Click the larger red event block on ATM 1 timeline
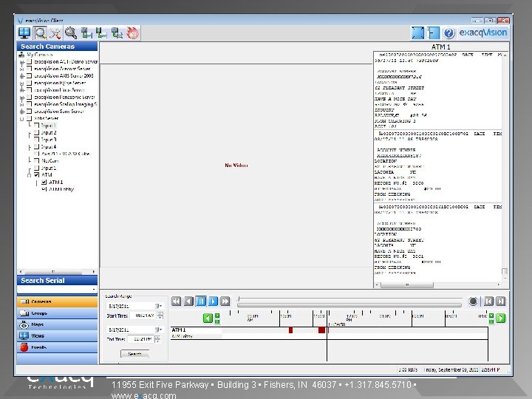The height and width of the screenshot is (399, 532). point(321,330)
